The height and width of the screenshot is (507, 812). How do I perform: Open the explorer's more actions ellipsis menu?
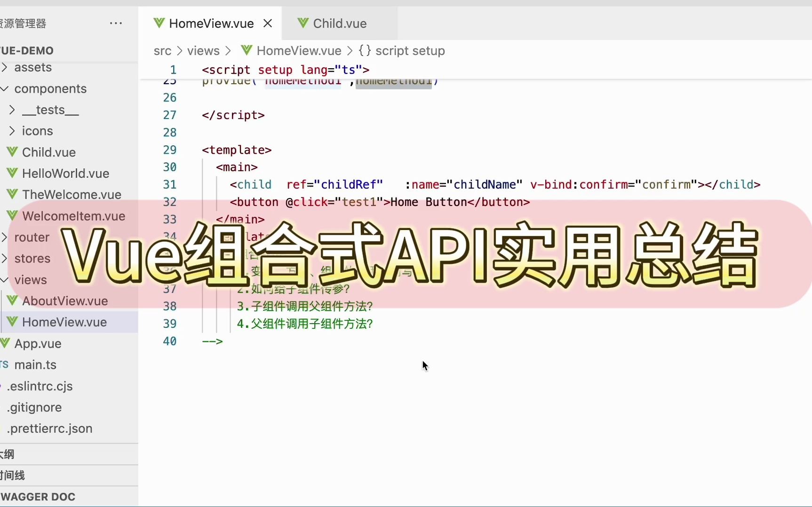[116, 23]
